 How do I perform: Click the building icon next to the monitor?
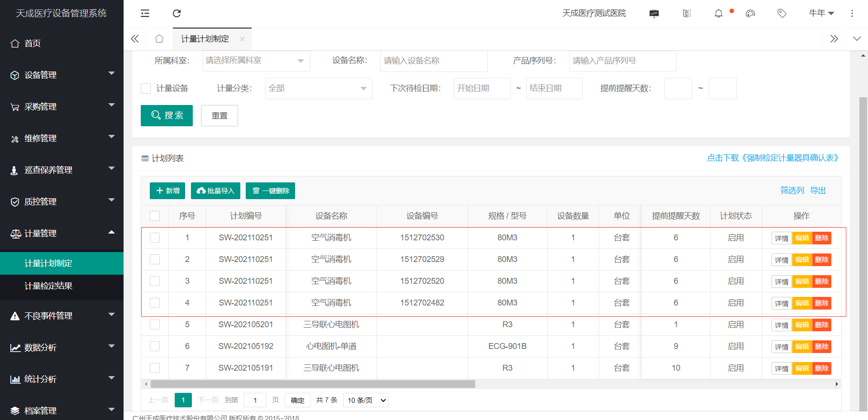tap(687, 14)
